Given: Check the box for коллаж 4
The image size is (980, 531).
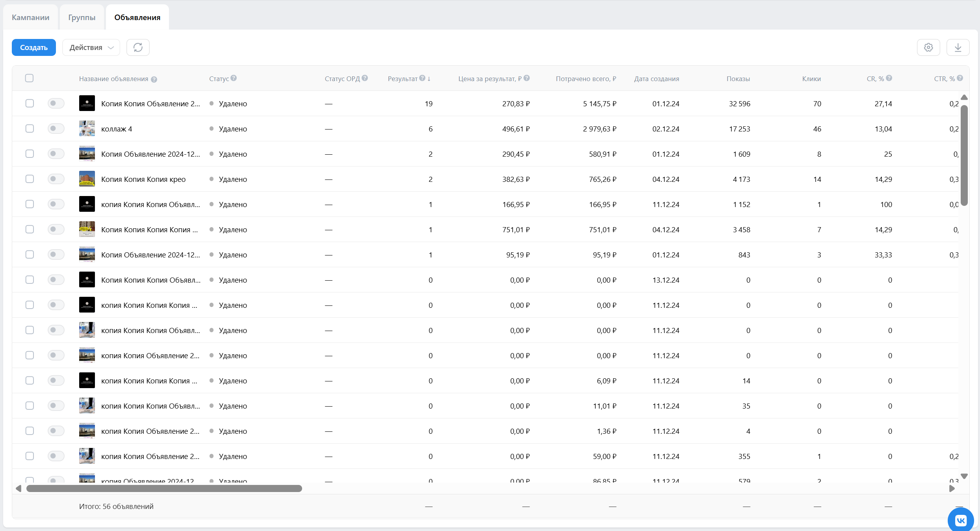Looking at the screenshot, I should pyautogui.click(x=30, y=129).
